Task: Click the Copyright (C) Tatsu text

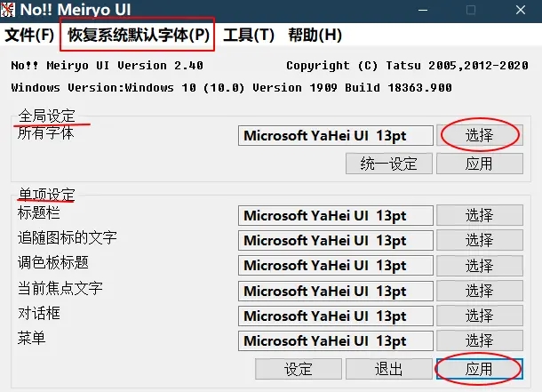Action: click(407, 66)
